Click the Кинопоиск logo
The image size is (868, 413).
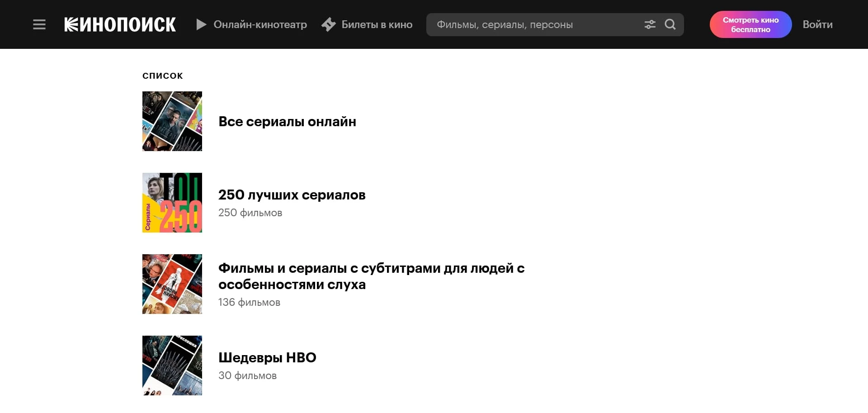120,24
